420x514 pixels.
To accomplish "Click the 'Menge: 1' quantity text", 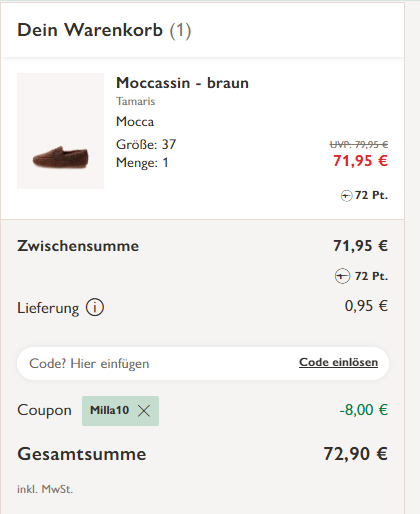I will click(x=142, y=163).
